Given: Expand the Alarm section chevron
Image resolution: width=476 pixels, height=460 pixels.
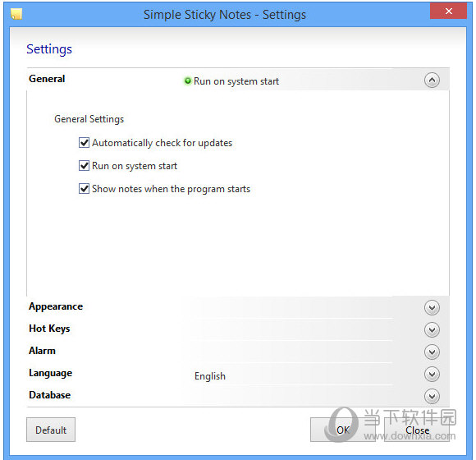Looking at the screenshot, I should click(x=432, y=352).
